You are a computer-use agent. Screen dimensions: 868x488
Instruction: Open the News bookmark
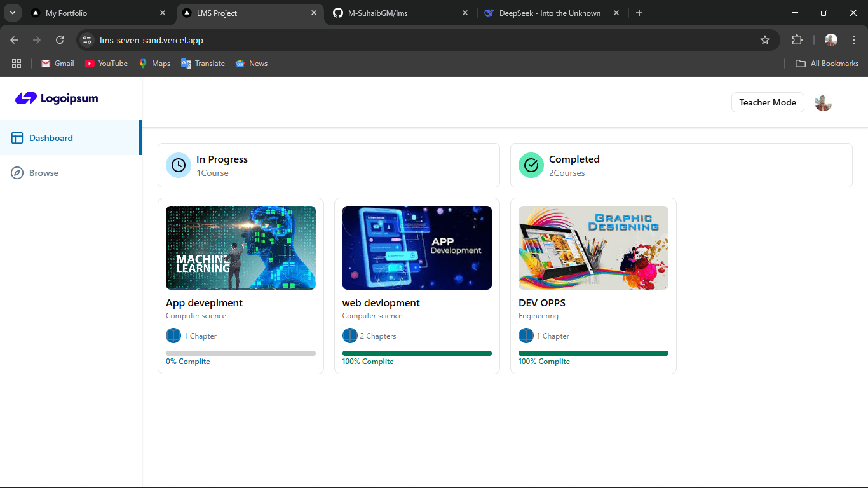[x=252, y=64]
